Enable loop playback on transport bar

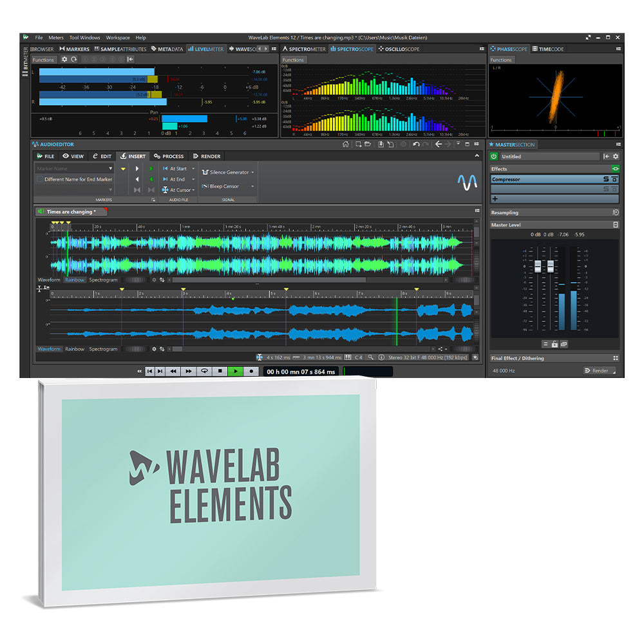[204, 372]
